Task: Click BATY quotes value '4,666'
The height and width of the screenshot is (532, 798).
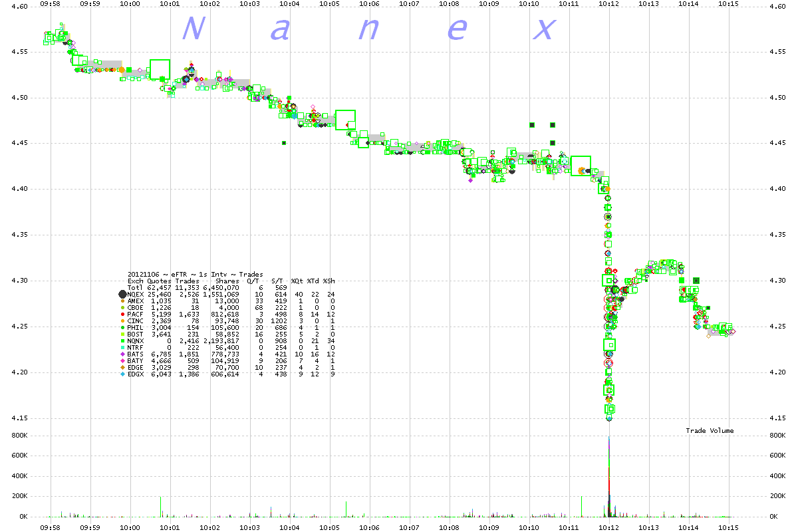Action: point(160,360)
